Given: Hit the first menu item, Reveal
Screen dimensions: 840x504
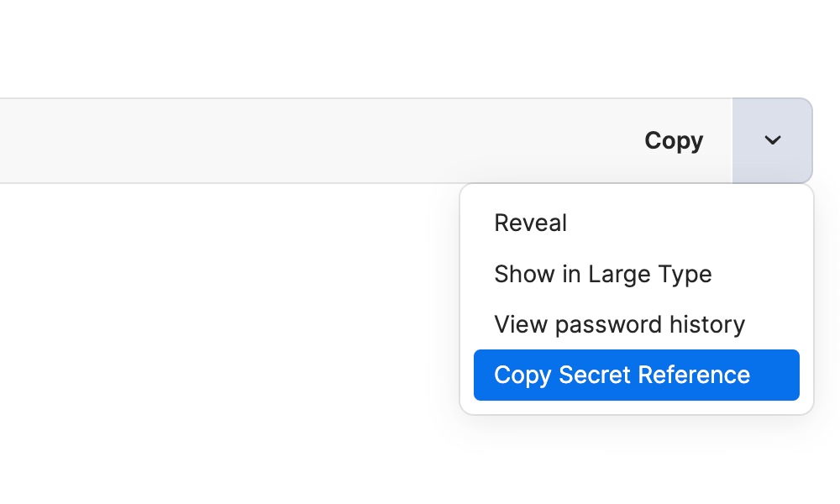Looking at the screenshot, I should (530, 223).
